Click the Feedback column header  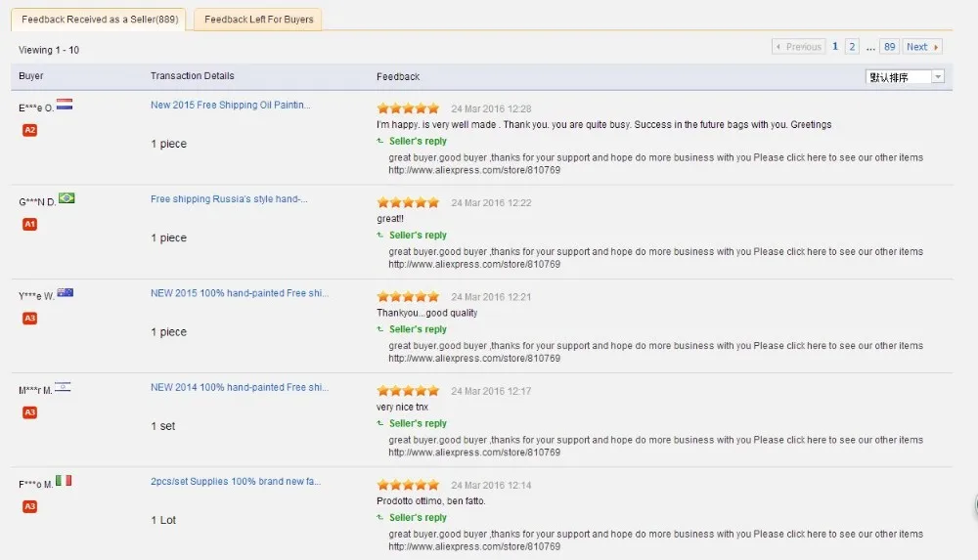[x=398, y=76]
